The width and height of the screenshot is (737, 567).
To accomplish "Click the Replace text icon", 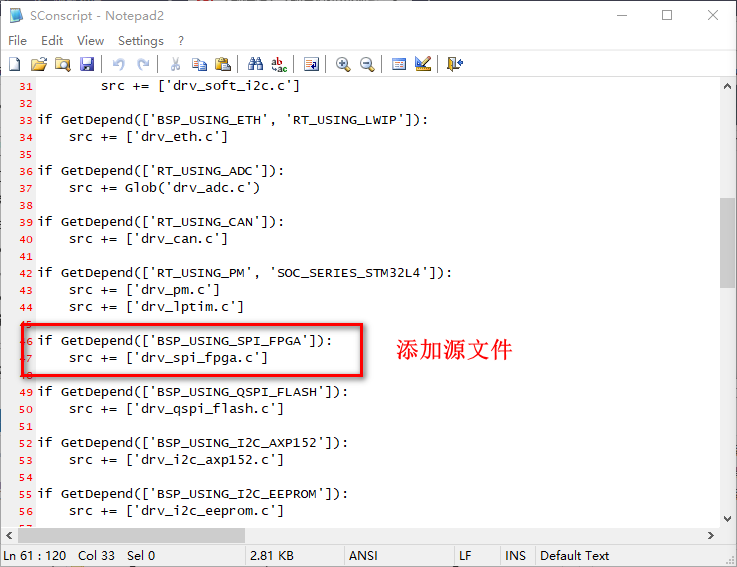I will [279, 64].
